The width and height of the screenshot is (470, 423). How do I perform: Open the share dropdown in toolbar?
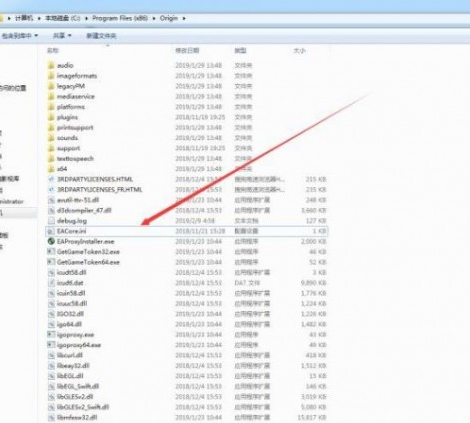click(x=62, y=35)
